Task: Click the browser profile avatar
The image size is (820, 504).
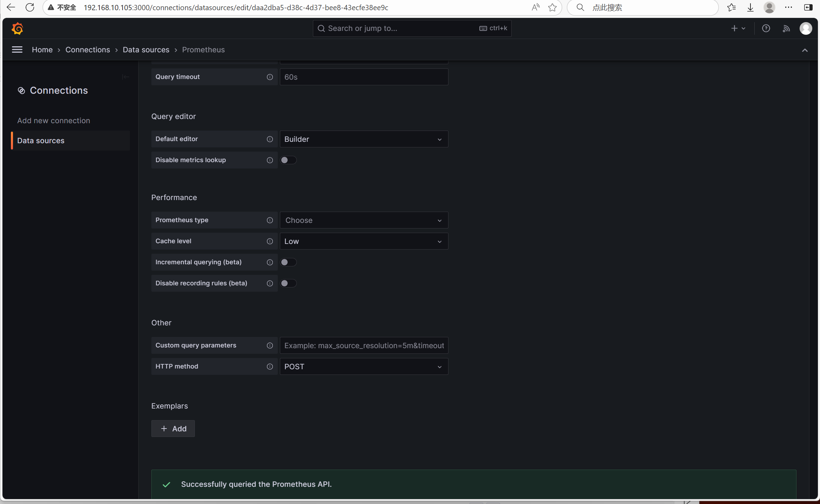Action: 769,7
